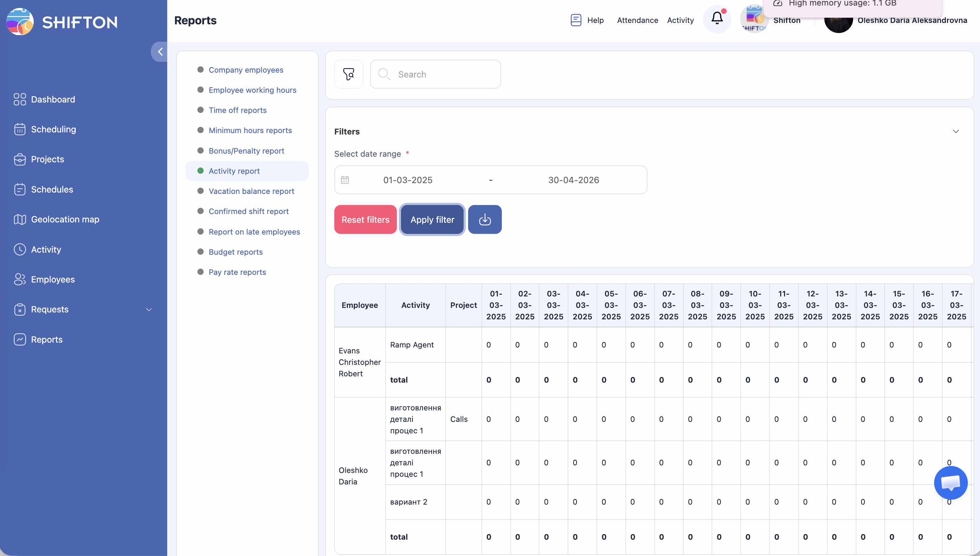Image resolution: width=980 pixels, height=556 pixels.
Task: Open Attendance in the top bar
Action: click(637, 20)
